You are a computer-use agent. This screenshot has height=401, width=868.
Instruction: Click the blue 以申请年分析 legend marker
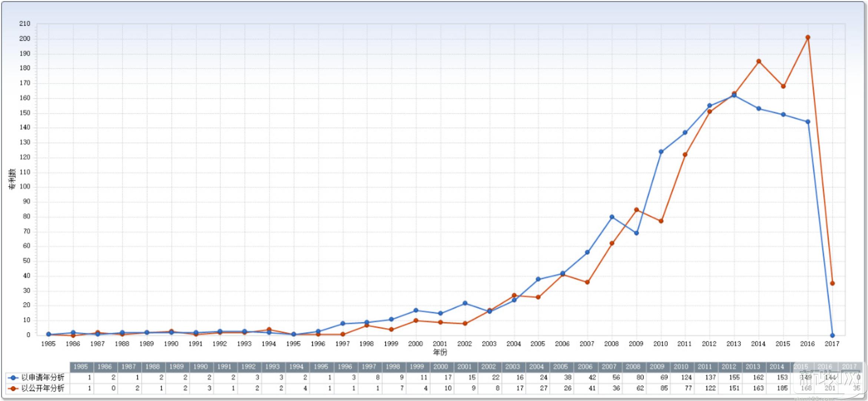pyautogui.click(x=13, y=378)
